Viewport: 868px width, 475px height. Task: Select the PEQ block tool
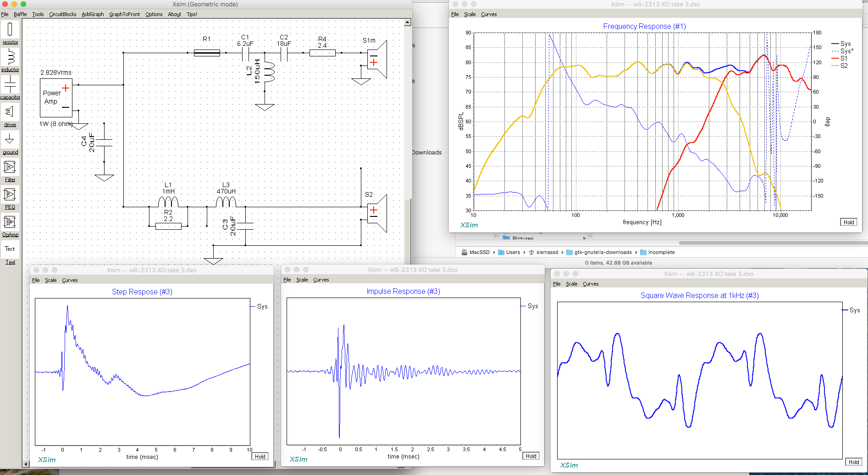tap(10, 198)
